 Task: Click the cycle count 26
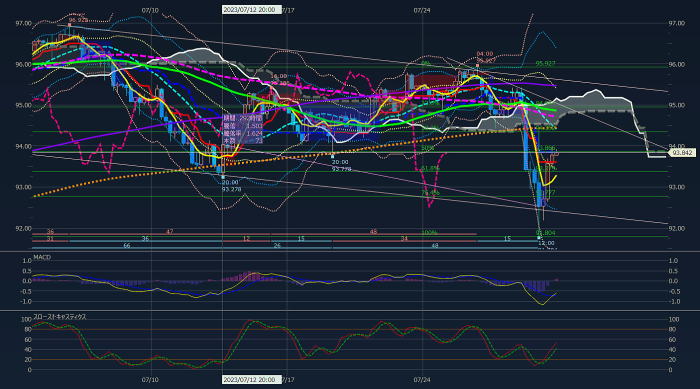point(277,246)
